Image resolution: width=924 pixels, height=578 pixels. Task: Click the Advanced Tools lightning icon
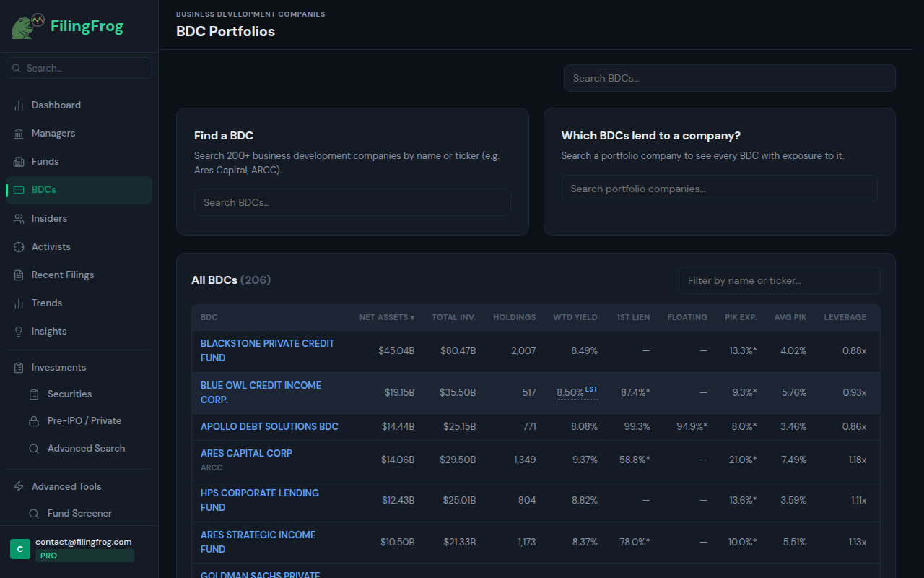[19, 487]
